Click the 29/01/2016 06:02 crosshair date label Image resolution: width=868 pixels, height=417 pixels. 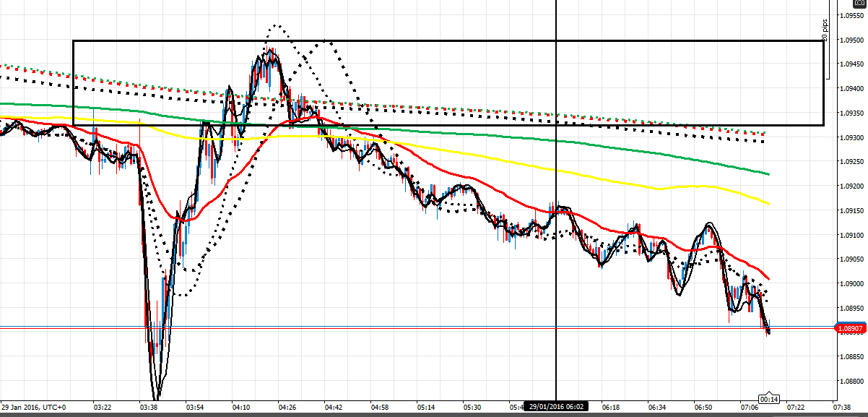(x=556, y=408)
